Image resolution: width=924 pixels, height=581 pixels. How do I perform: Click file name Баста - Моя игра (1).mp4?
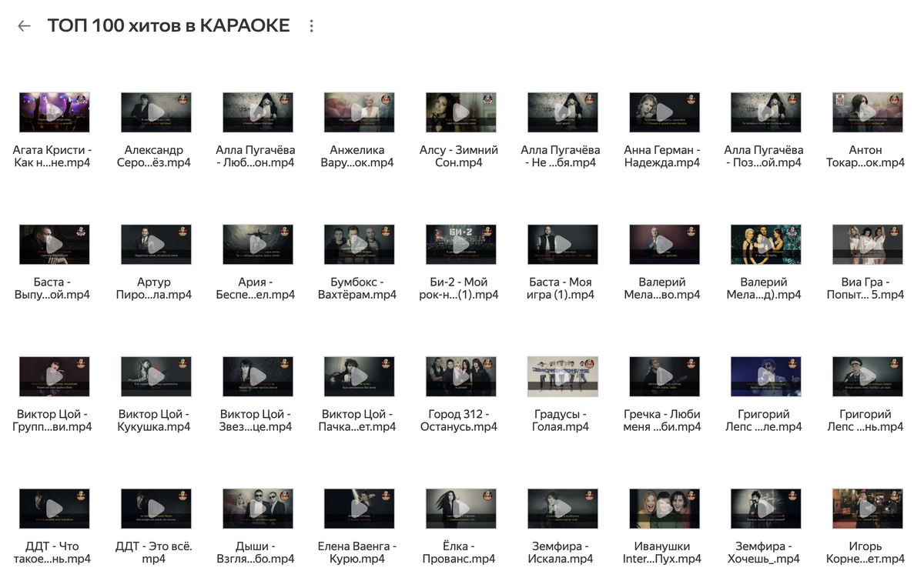pyautogui.click(x=562, y=289)
